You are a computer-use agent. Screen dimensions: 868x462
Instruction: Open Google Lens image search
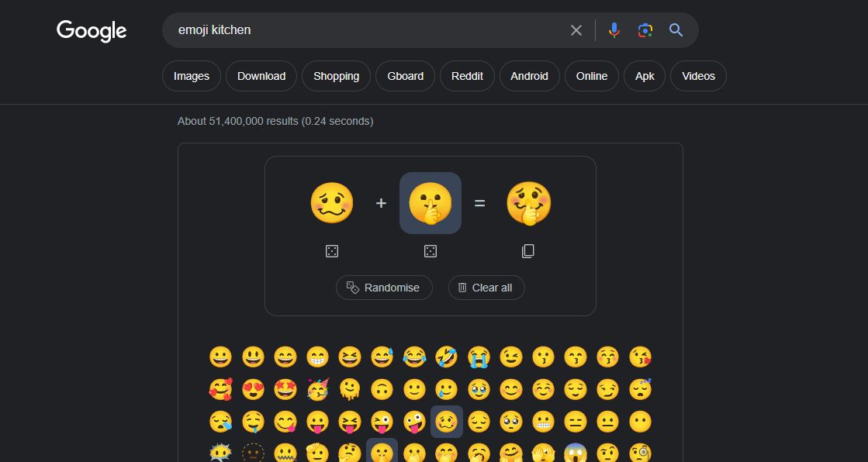(645, 29)
